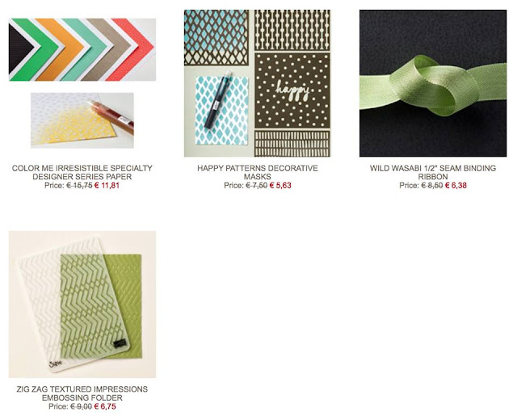Screen dimensions: 517x420
Task: Open Zig Zag embossing folder image
Action: point(82,304)
